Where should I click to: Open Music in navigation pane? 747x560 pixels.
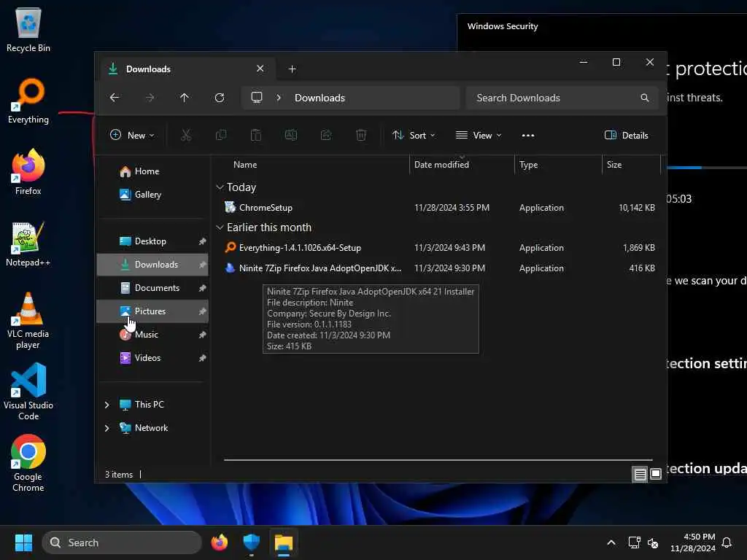coord(152,335)
